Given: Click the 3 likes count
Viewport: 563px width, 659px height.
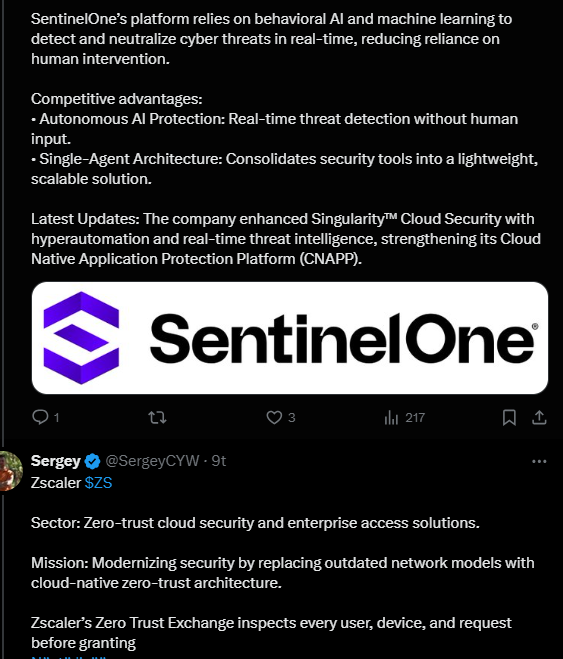Looking at the screenshot, I should (292, 417).
